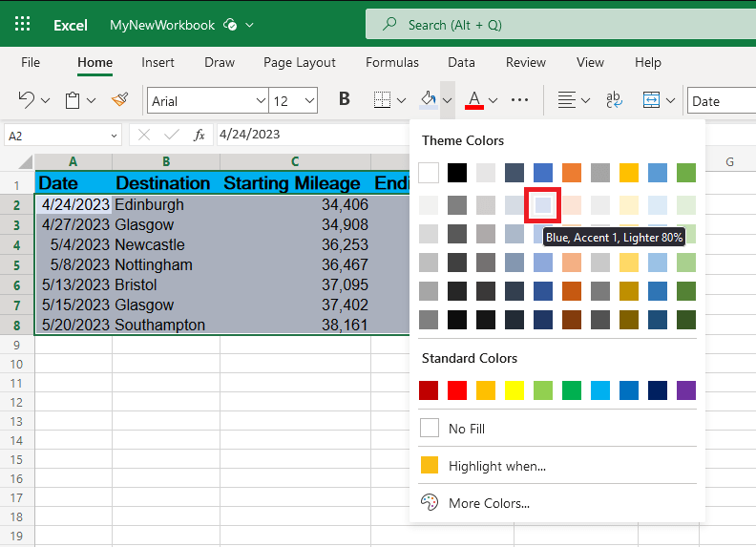Image resolution: width=756 pixels, height=547 pixels.
Task: Click the text alignment icon
Action: tap(566, 100)
